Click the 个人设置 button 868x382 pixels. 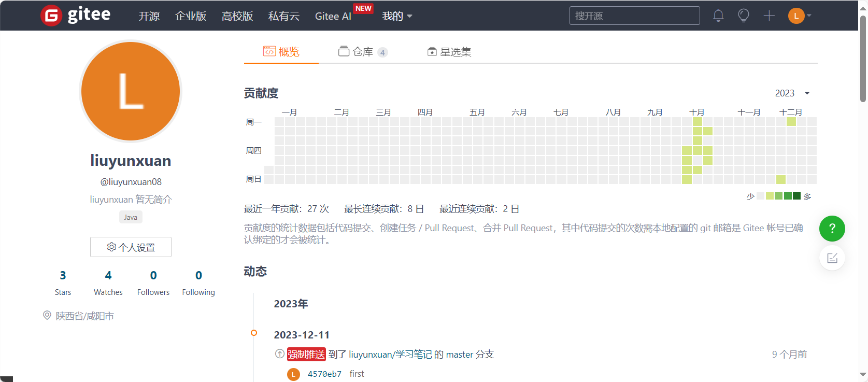coord(131,247)
